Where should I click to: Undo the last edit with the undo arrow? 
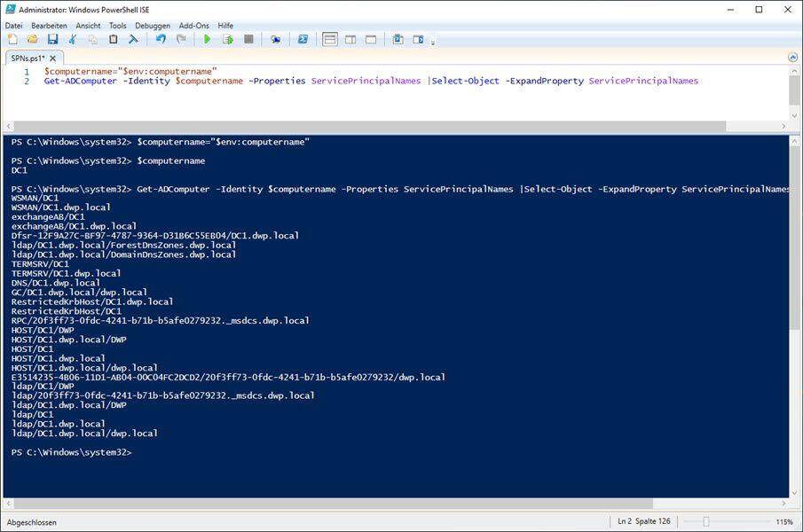[161, 39]
